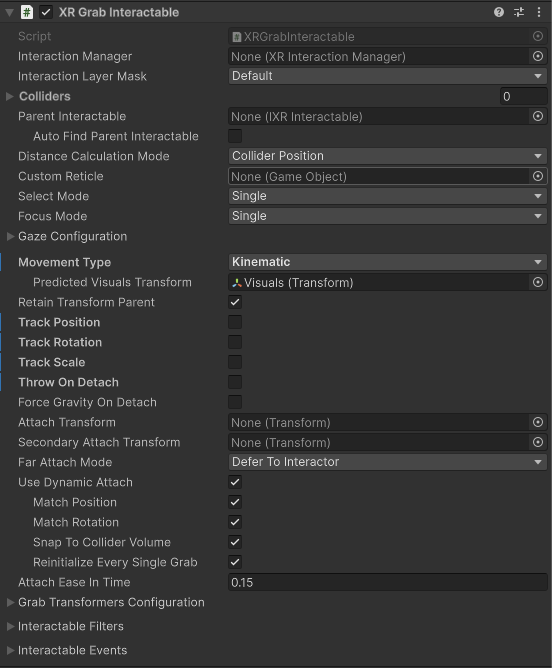Open XR Grab Interactable kebab menu

click(x=539, y=12)
